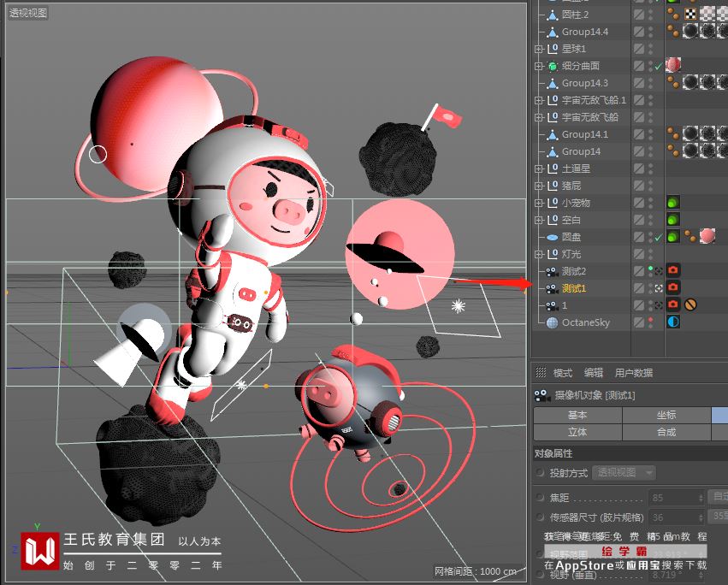This screenshot has width=728, height=585.
Task: Click the OctaneSky environment tag
Action: pyautogui.click(x=672, y=322)
